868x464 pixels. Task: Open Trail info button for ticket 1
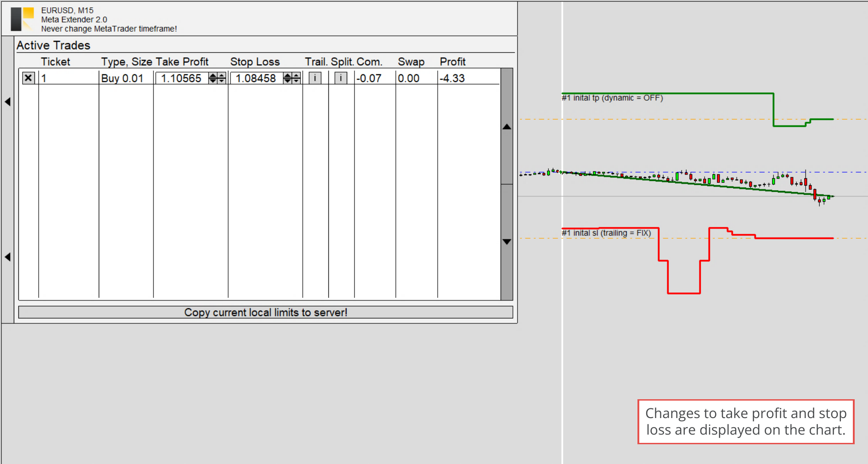[x=315, y=78]
